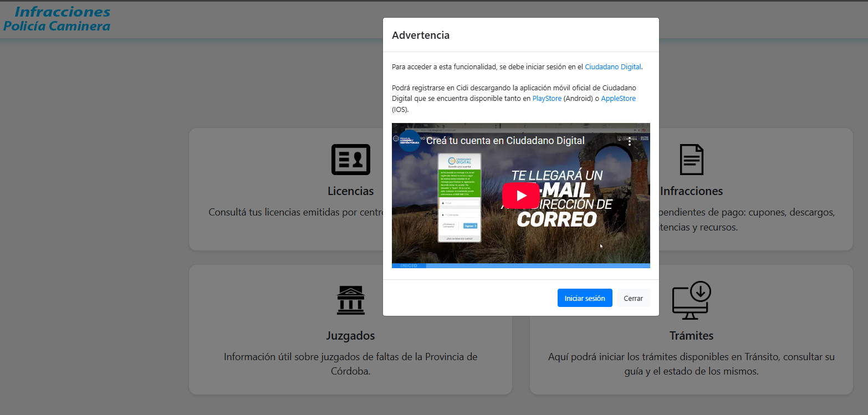Click the Trámites monitor download icon
The height and width of the screenshot is (415, 868).
[x=691, y=300]
